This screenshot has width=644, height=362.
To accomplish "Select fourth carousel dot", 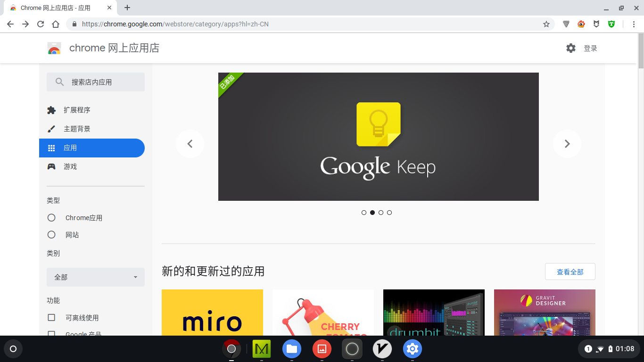I will (x=389, y=213).
